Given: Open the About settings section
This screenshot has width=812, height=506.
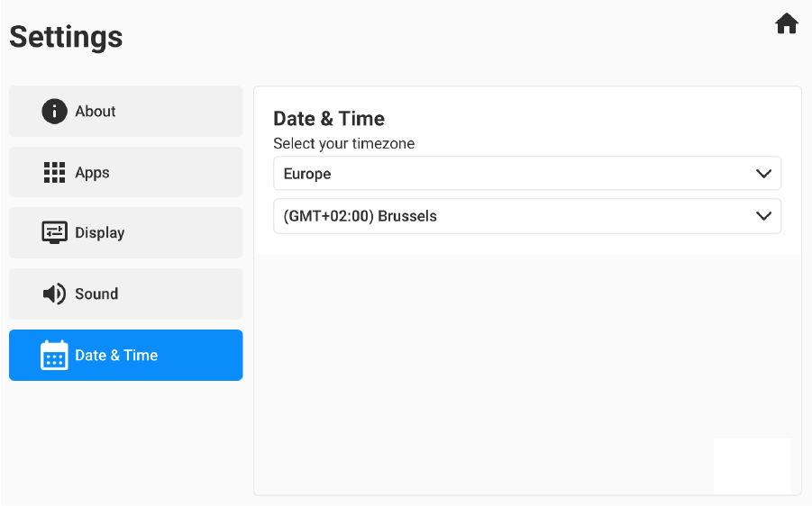Looking at the screenshot, I should pyautogui.click(x=125, y=112).
